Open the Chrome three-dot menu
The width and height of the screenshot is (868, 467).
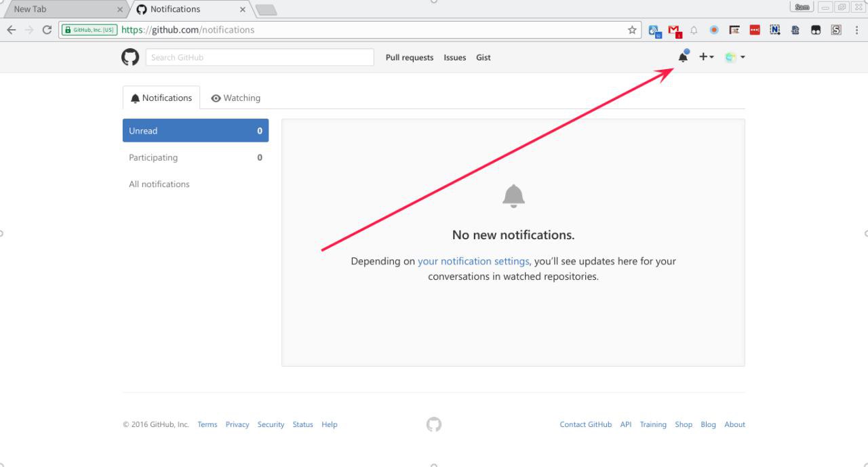click(x=856, y=30)
